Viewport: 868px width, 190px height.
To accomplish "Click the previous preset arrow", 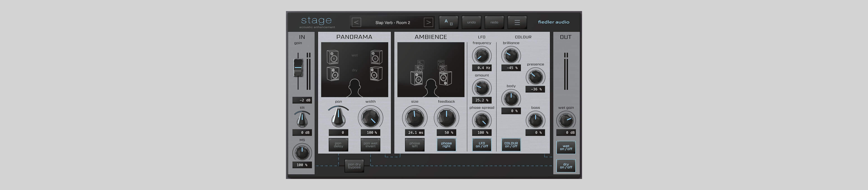I will click(356, 23).
